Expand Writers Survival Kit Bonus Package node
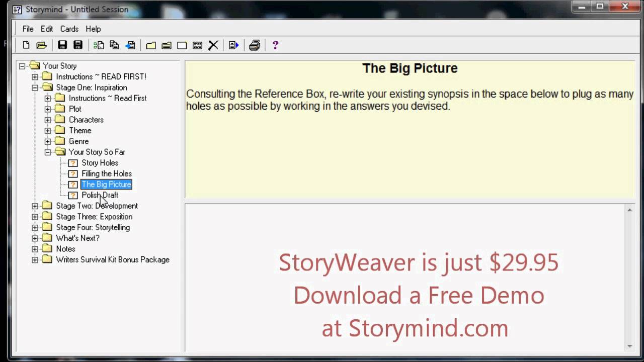Screen dimensions: 644x362 pos(35,260)
